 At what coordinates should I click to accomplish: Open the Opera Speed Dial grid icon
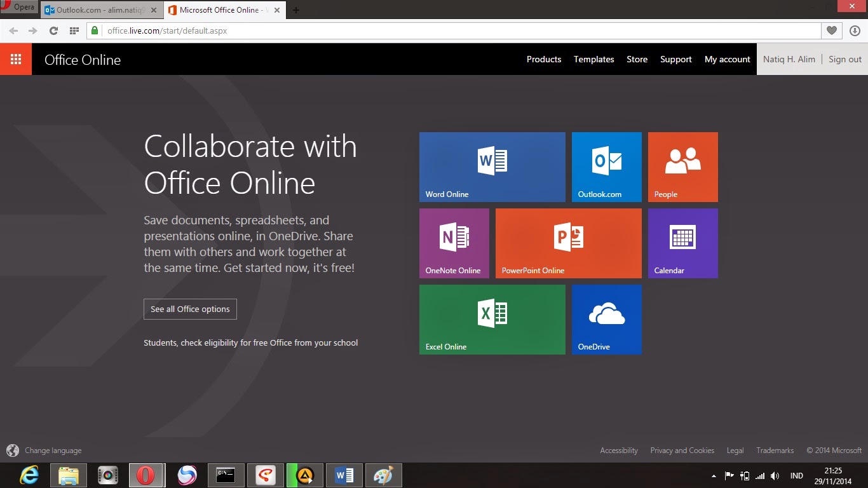coord(74,30)
